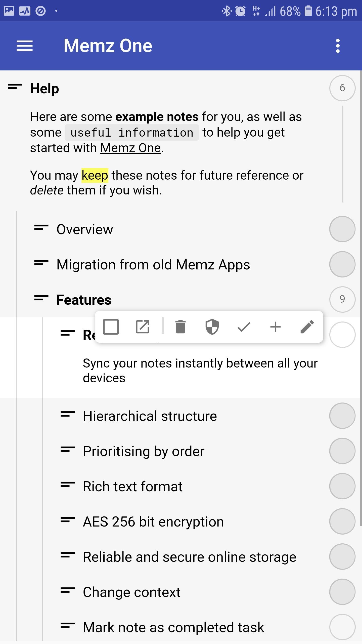This screenshot has width=362, height=644.
Task: Select the AES 256 bit encryption note
Action: (x=153, y=521)
